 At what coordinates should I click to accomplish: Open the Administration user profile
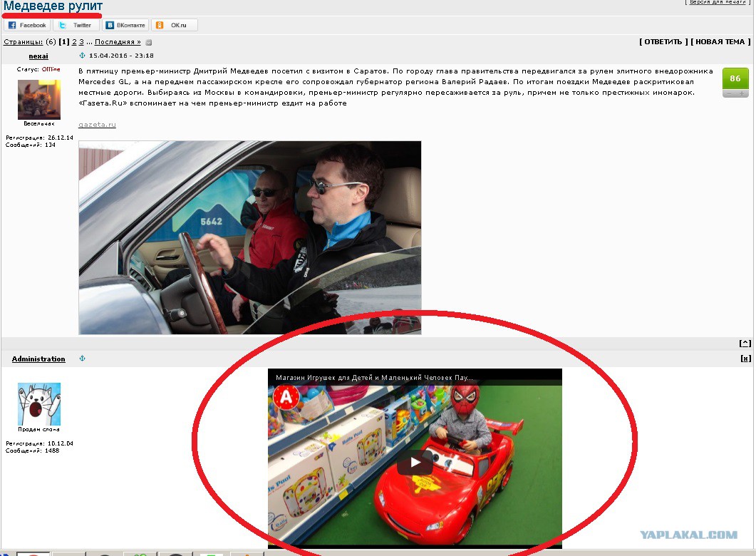pyautogui.click(x=38, y=359)
